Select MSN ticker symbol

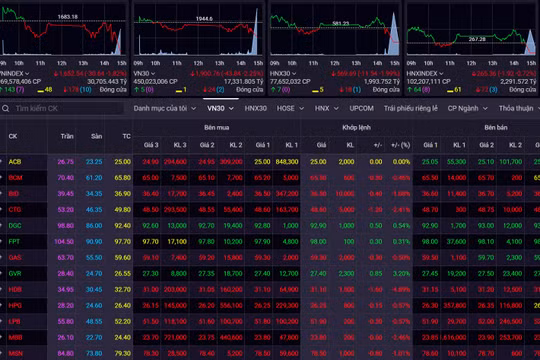click(x=15, y=353)
